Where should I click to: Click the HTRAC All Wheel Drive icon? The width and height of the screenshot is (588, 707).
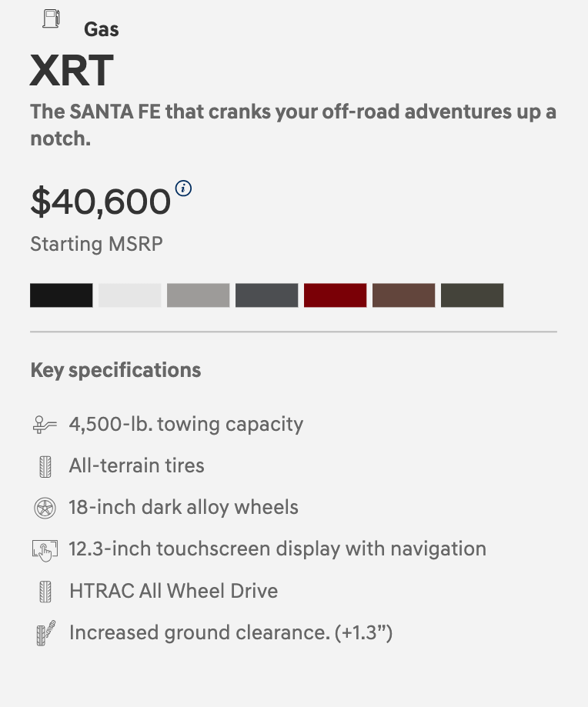[45, 592]
